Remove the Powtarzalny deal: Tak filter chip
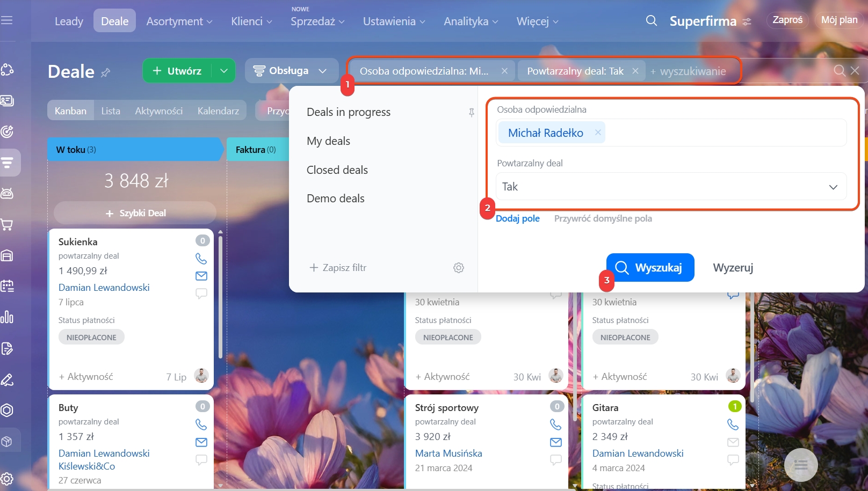The height and width of the screenshot is (491, 868). (x=635, y=71)
